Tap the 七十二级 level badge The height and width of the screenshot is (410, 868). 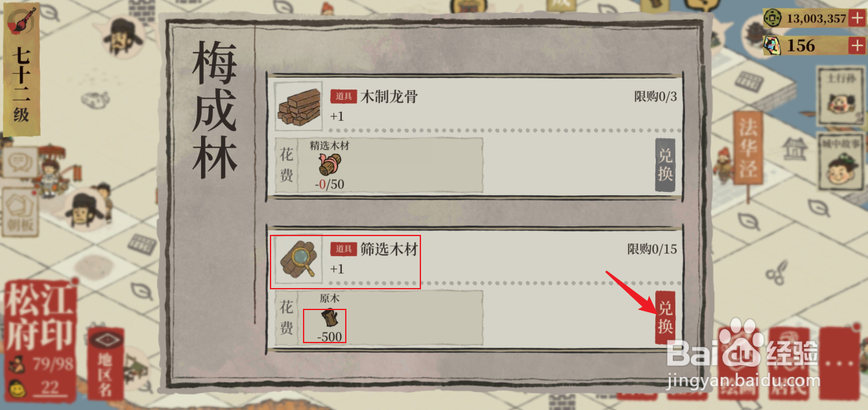tap(21, 69)
